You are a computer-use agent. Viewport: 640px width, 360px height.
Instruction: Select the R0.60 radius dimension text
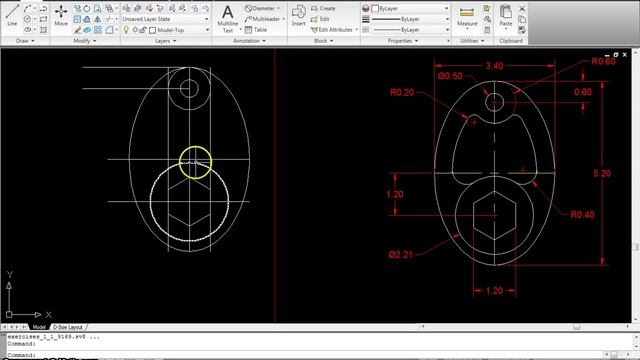tap(603, 61)
